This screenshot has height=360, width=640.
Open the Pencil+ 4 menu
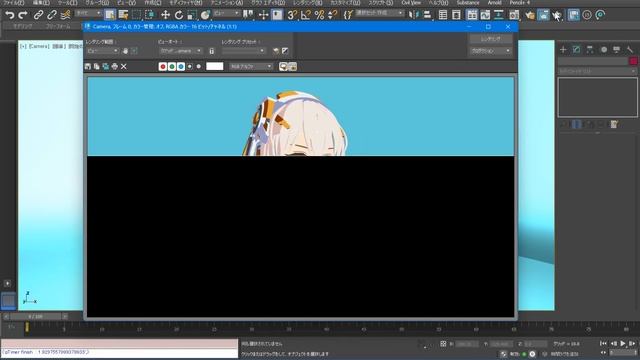(x=520, y=2)
